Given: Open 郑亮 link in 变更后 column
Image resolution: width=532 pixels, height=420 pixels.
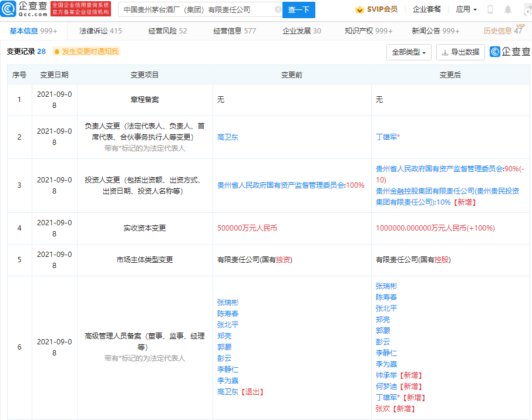Looking at the screenshot, I should click(x=383, y=319).
